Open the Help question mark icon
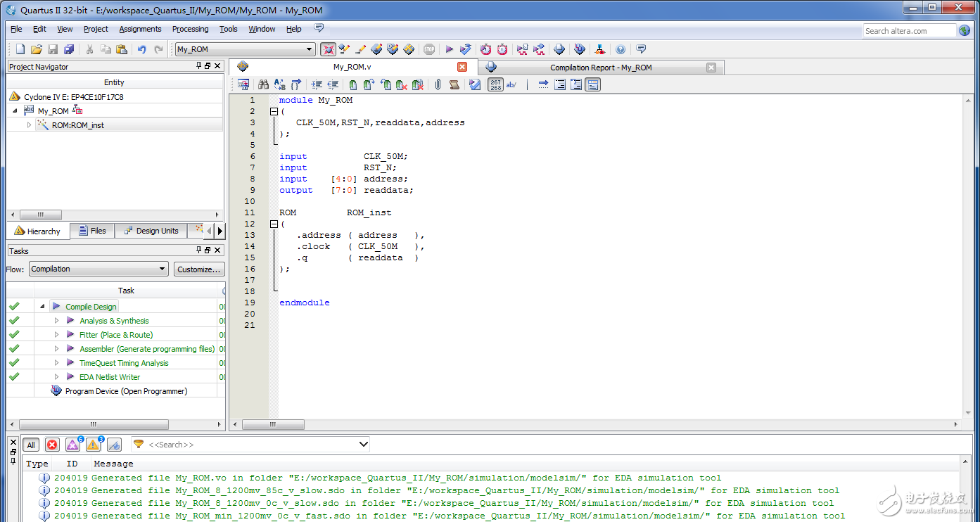This screenshot has width=980, height=522. pos(620,49)
